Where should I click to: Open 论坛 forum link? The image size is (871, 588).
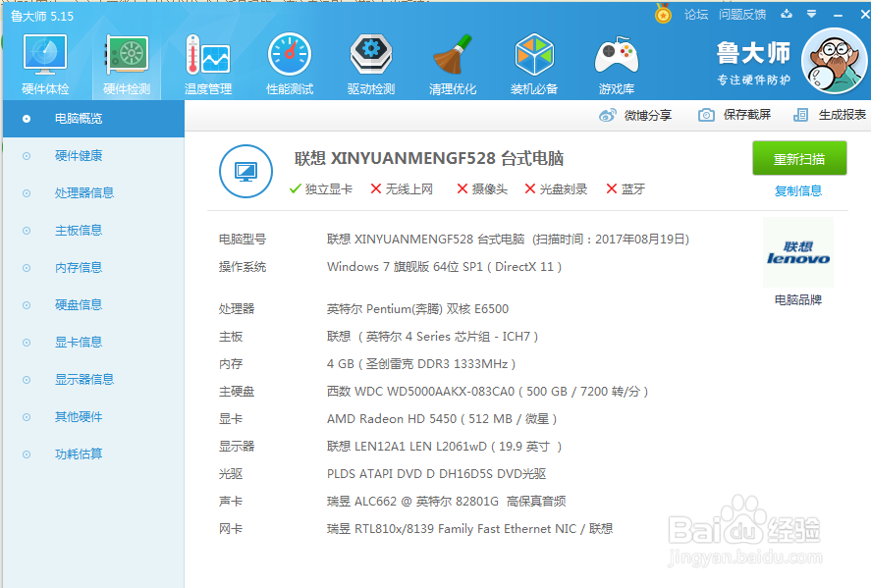tap(696, 15)
